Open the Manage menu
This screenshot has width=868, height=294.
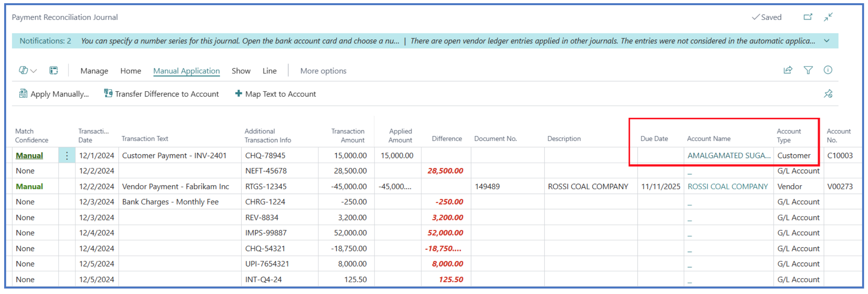click(x=94, y=70)
